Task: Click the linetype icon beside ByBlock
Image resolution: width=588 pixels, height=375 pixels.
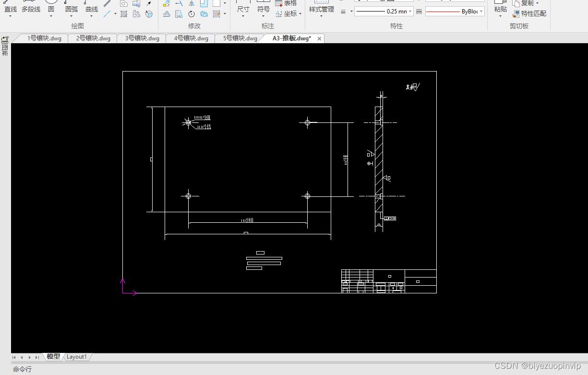Action: [419, 11]
